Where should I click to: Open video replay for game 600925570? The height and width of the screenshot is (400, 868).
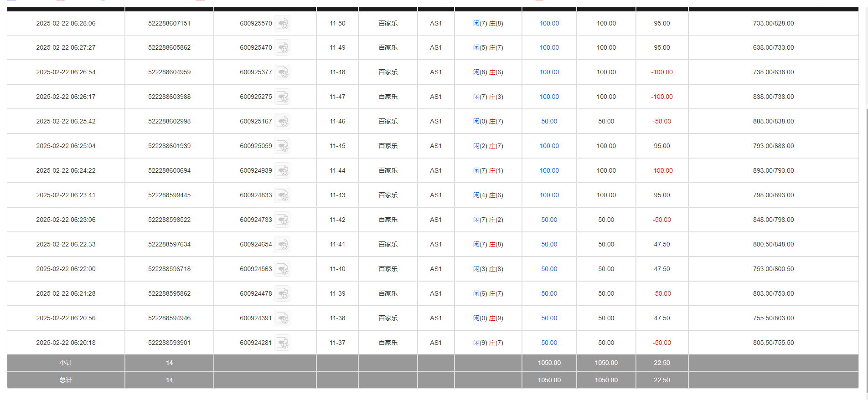coord(283,24)
